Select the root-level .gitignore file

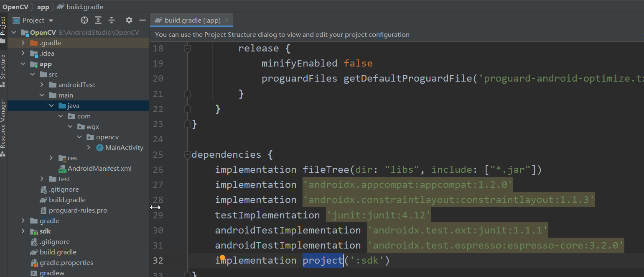[54, 242]
